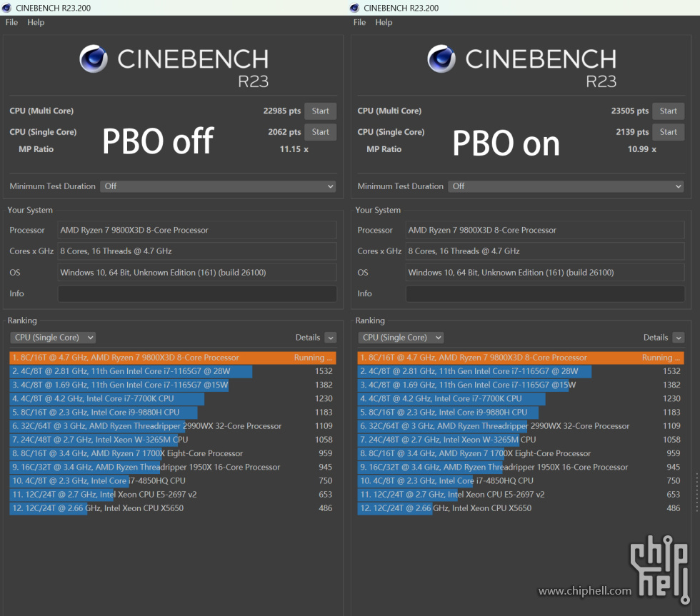
Task: Open File menu in right Cinebench window
Action: point(359,22)
